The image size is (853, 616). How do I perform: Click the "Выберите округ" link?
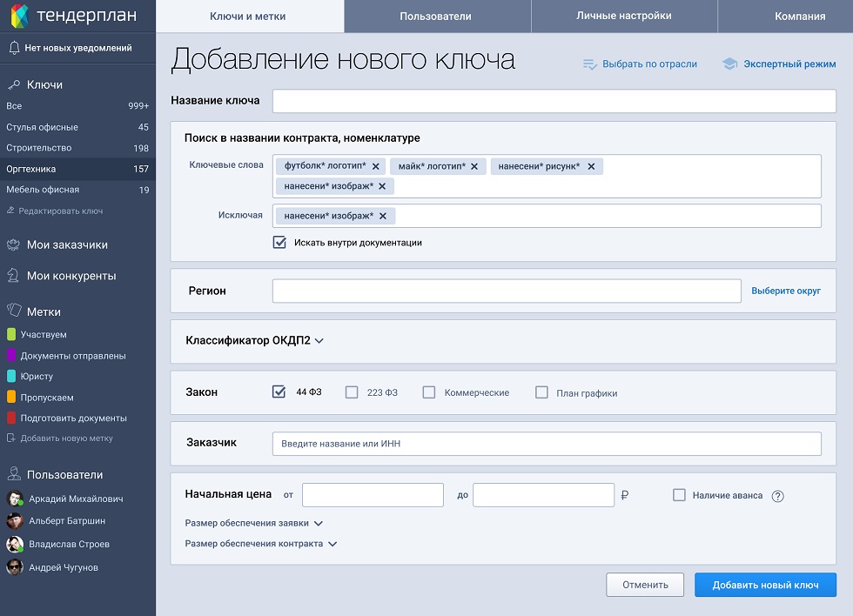point(786,291)
